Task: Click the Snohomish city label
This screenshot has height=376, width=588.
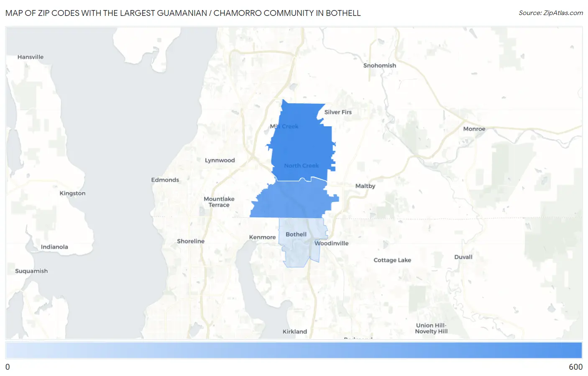Action: coord(379,65)
